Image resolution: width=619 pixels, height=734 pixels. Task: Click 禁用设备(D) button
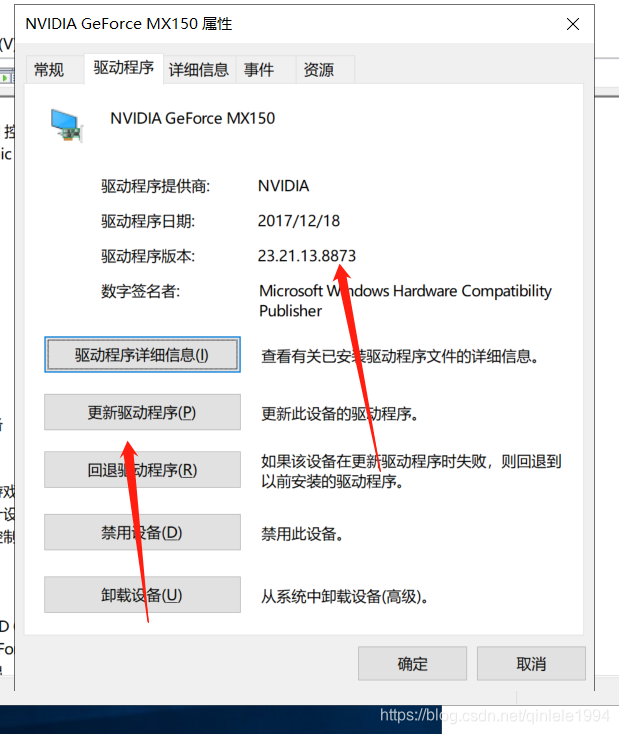[x=142, y=532]
